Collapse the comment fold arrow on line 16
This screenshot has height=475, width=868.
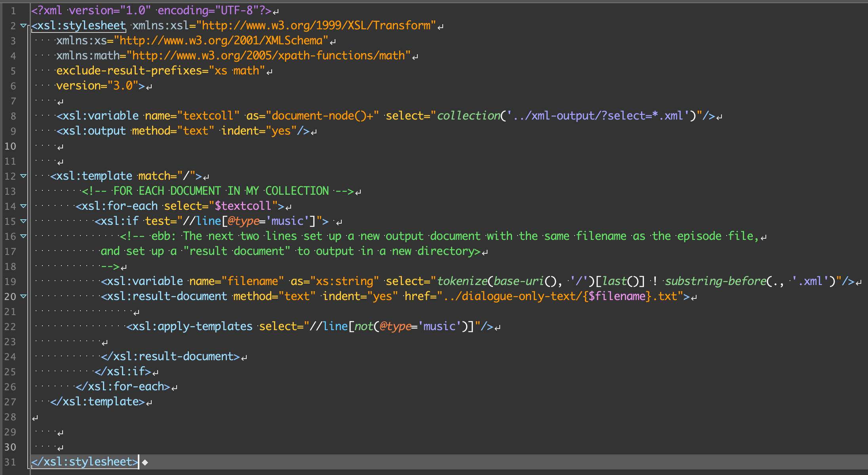click(23, 236)
